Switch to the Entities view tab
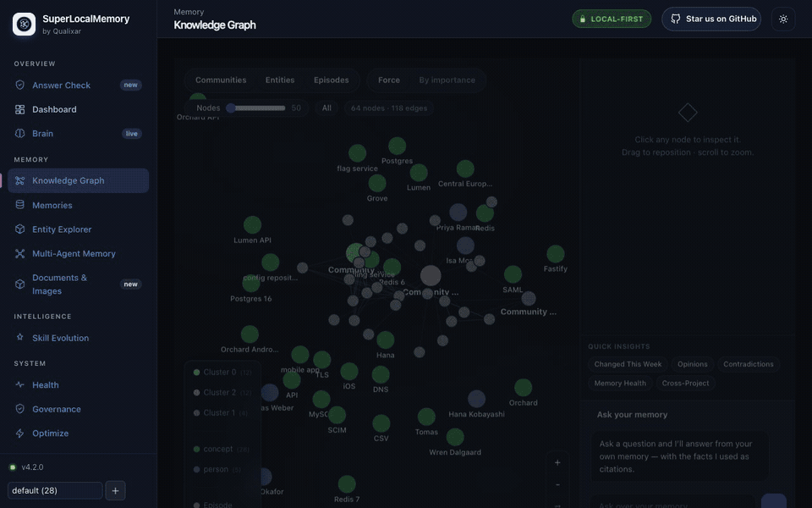 tap(280, 80)
